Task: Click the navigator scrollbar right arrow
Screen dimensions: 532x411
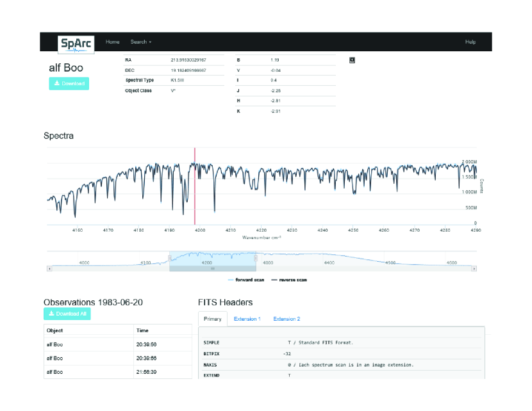Action: pyautogui.click(x=474, y=269)
